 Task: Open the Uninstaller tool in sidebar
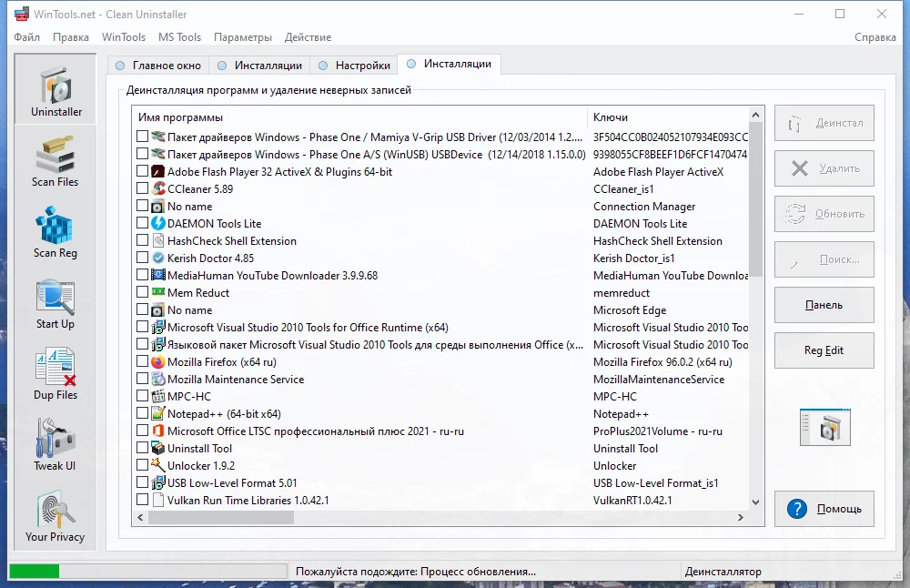click(x=56, y=89)
